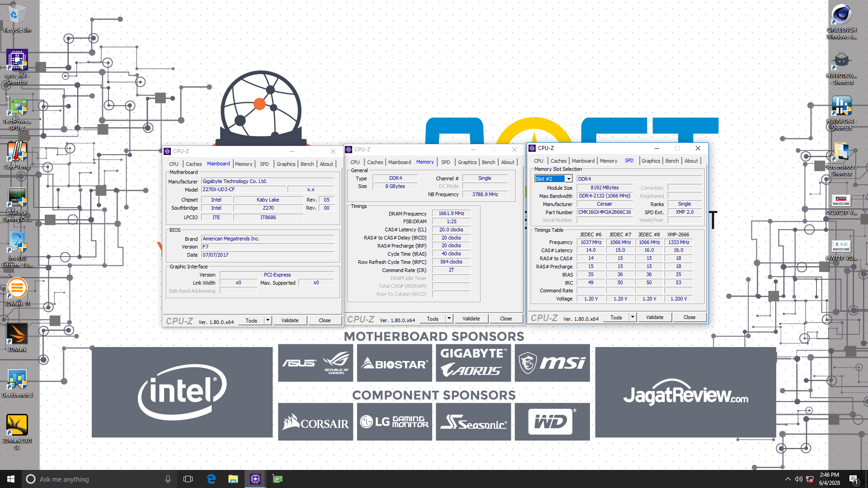Click the Z270X-UD3-CF model field
Viewport: 868px width, 488px height.
[x=243, y=189]
